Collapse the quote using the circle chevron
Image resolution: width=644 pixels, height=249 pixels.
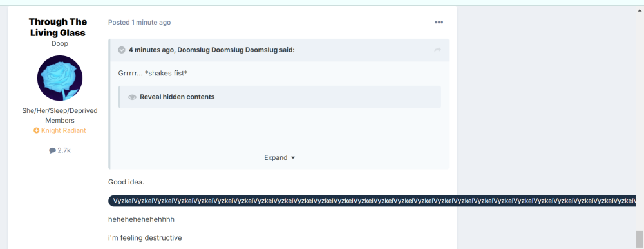coord(122,50)
